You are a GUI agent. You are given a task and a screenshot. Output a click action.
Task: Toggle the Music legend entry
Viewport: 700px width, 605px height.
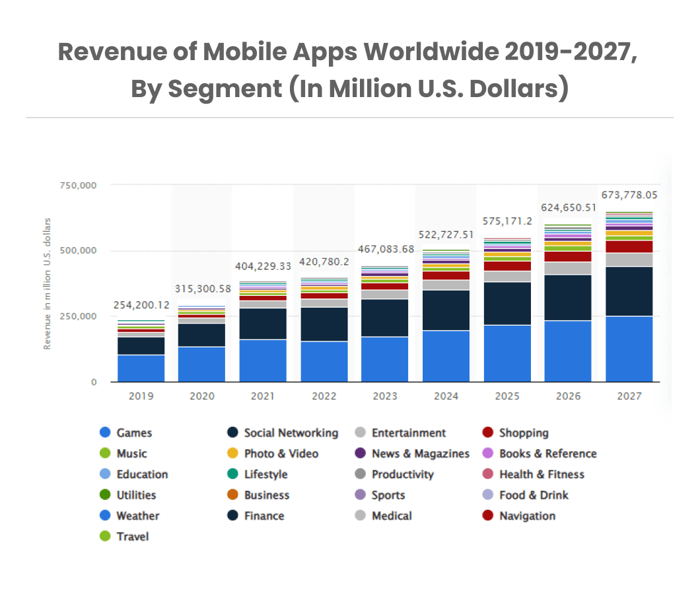123,453
